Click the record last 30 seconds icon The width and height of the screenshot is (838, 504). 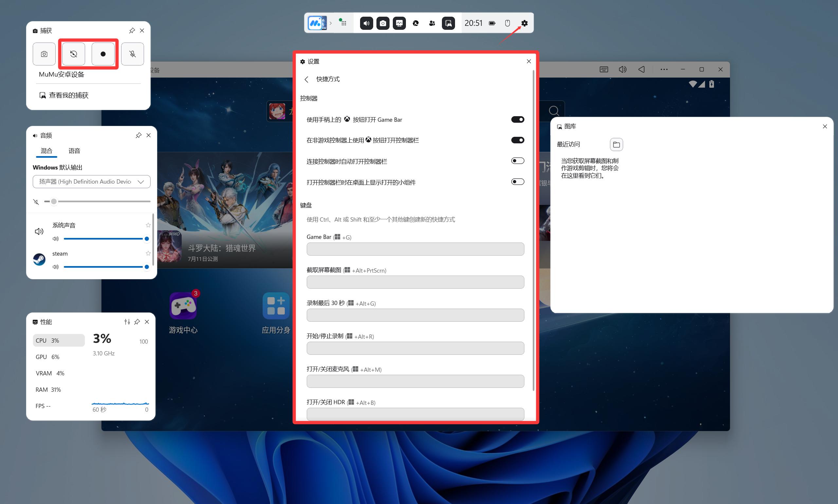(x=73, y=54)
